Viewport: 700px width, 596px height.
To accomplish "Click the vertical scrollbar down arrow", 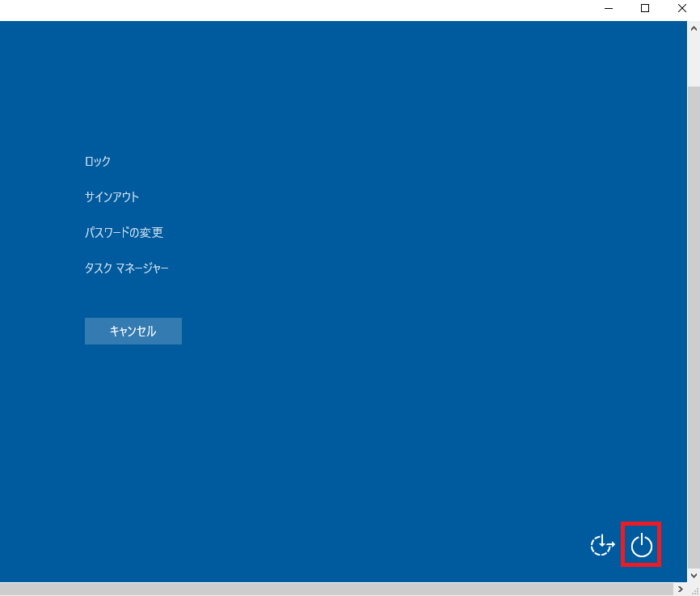I will tap(694, 576).
